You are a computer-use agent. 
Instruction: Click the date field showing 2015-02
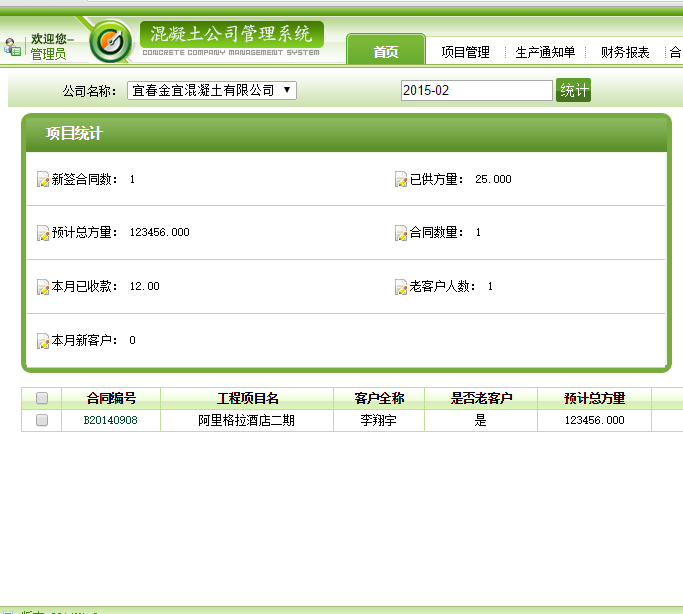(476, 91)
